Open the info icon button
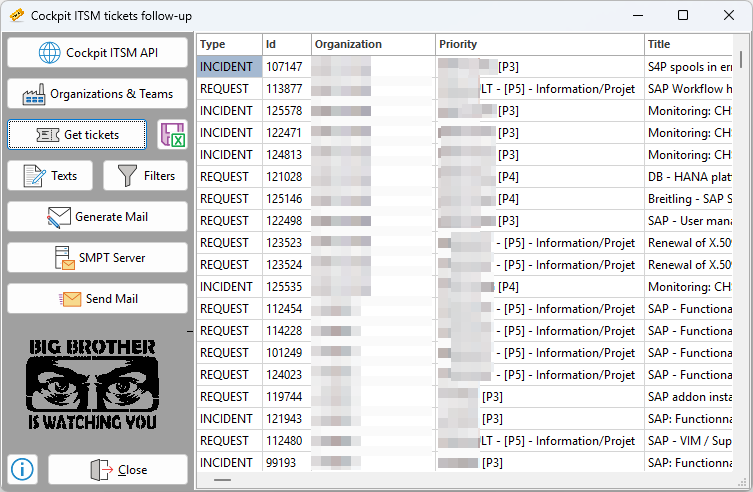753x492 pixels. (23, 469)
